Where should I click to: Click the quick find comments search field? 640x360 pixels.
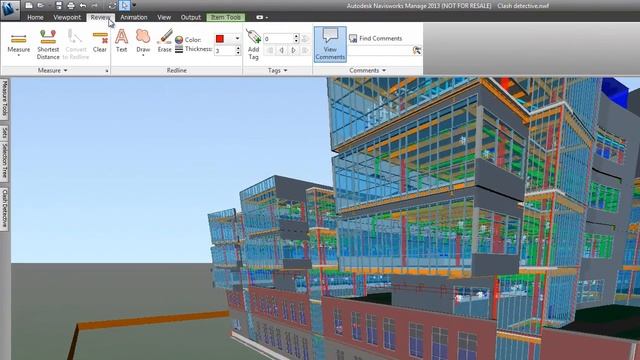pos(380,51)
